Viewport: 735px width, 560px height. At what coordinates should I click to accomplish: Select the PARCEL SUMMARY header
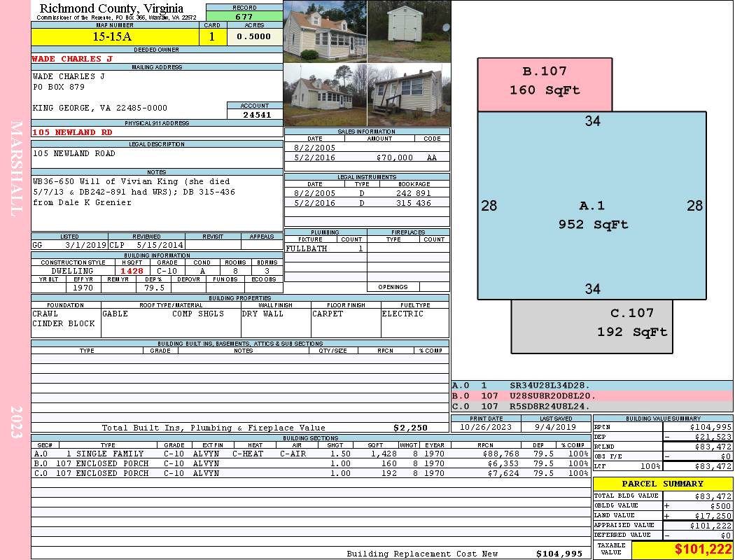pyautogui.click(x=663, y=484)
